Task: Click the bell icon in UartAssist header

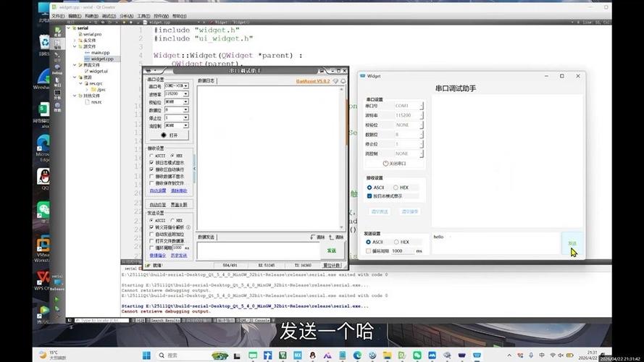Action: [343, 81]
